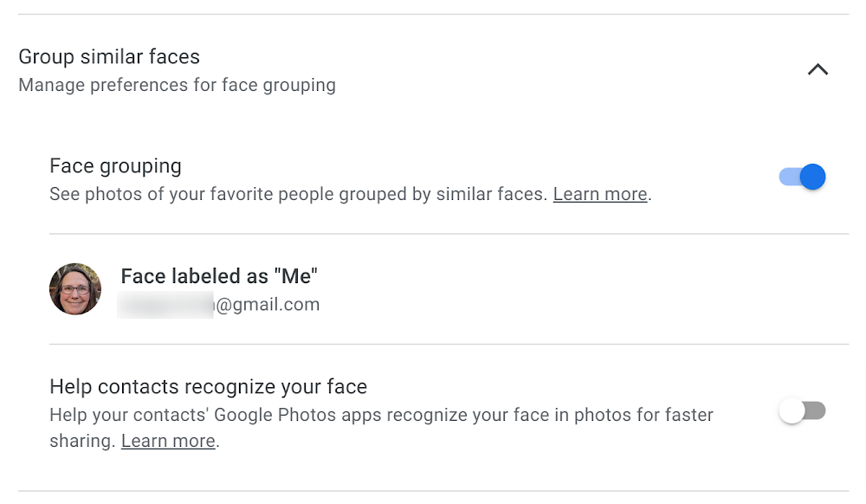Click "Manage preferences for face grouping" subtitle

(177, 85)
